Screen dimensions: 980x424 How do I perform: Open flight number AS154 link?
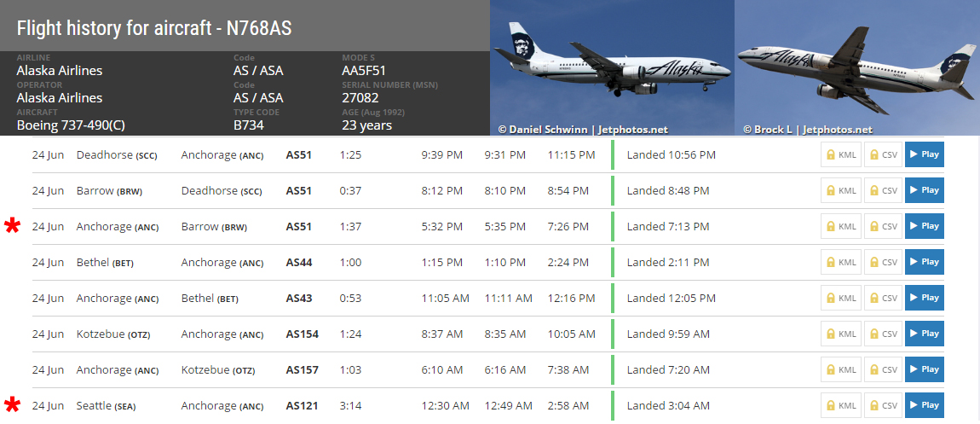[x=302, y=334]
